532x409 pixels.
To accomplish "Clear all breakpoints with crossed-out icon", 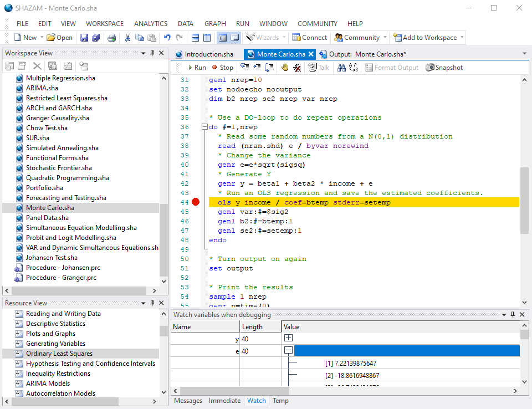I will [x=297, y=68].
